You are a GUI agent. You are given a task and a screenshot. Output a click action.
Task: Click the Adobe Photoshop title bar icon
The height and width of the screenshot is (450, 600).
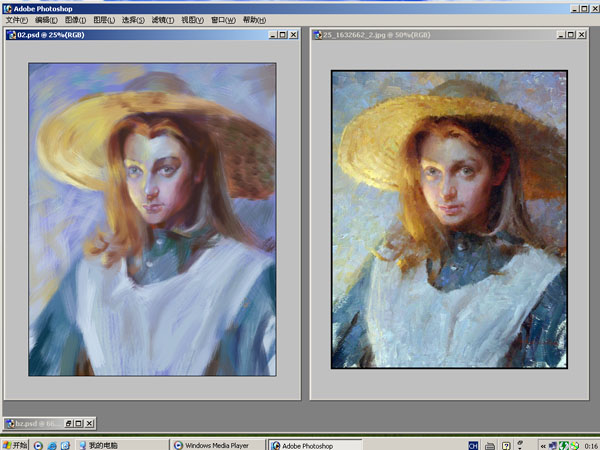point(8,8)
